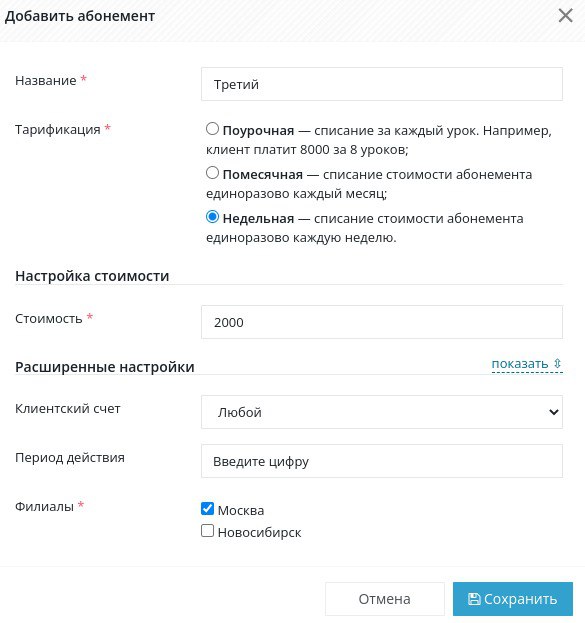
Task: Click the up-down arrow icon beside показать
Action: (x=557, y=363)
